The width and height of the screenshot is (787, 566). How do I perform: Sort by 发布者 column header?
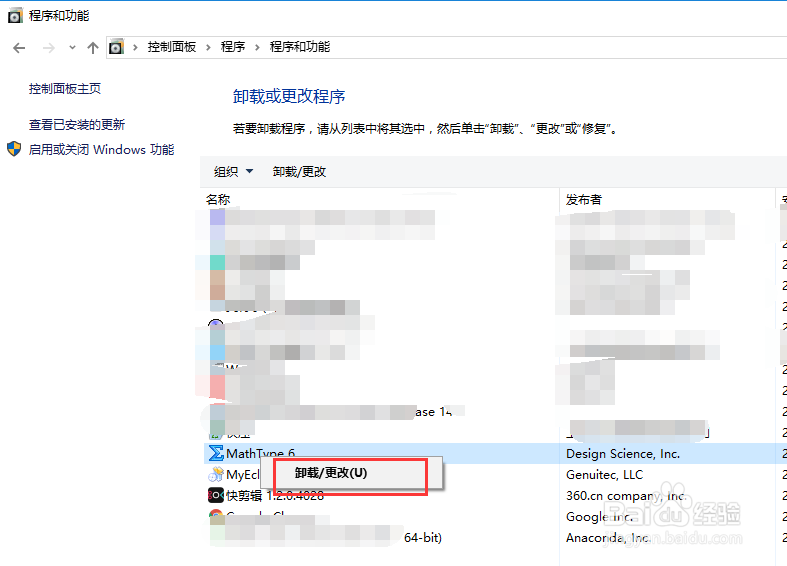coord(584,199)
